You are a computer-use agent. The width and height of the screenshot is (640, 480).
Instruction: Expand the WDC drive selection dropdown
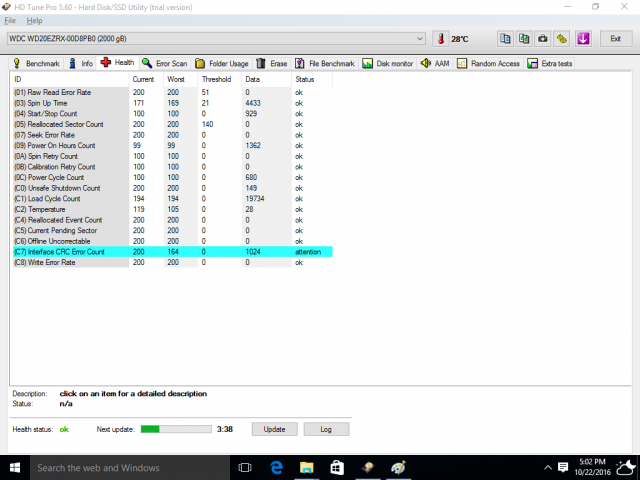pos(420,39)
